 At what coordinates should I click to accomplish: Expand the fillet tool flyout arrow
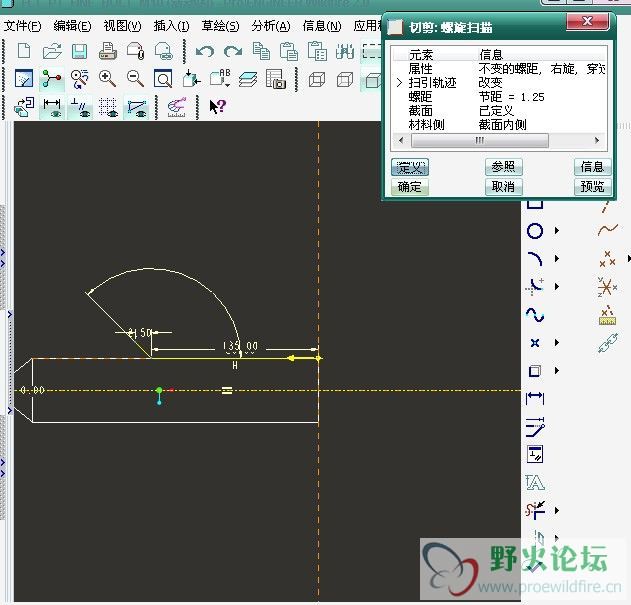pyautogui.click(x=557, y=287)
